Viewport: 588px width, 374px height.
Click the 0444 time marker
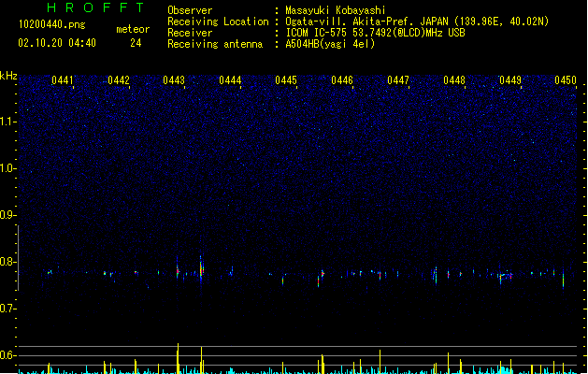(230, 80)
